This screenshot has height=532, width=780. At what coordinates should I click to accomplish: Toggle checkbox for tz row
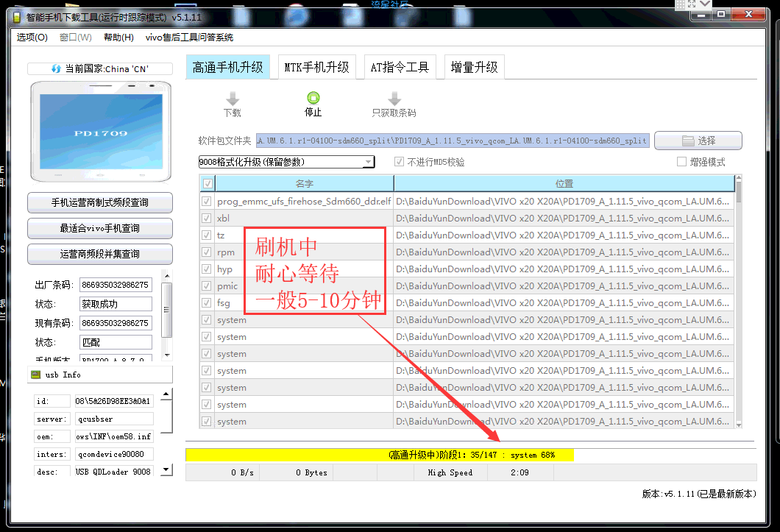[207, 235]
